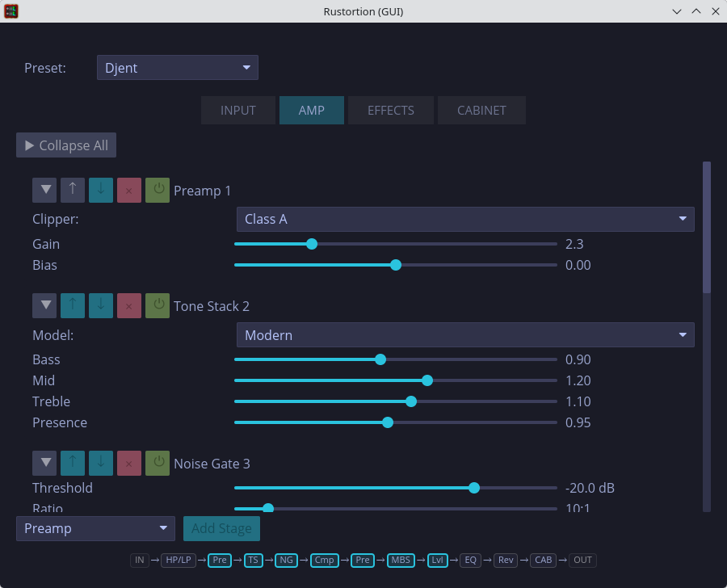727x588 pixels.
Task: Click the Treble slider handle
Action: coord(411,401)
